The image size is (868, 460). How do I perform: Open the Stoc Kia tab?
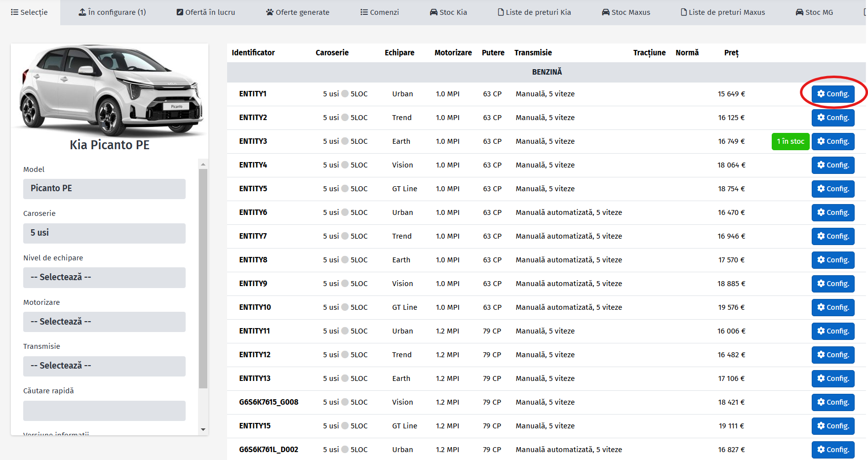coord(448,12)
